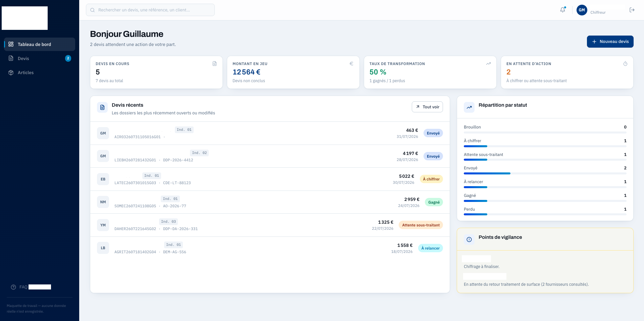
Task: Click the Tout voir button
Action: tap(427, 107)
